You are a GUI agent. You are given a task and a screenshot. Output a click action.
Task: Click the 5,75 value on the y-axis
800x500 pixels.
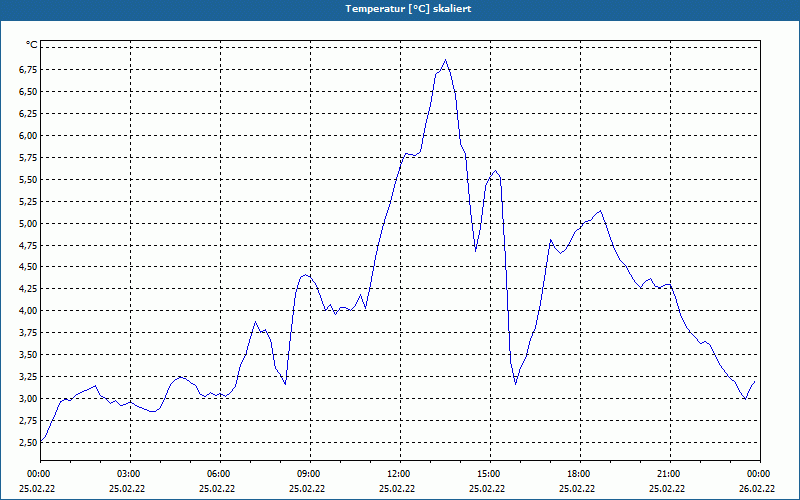[x=28, y=157]
